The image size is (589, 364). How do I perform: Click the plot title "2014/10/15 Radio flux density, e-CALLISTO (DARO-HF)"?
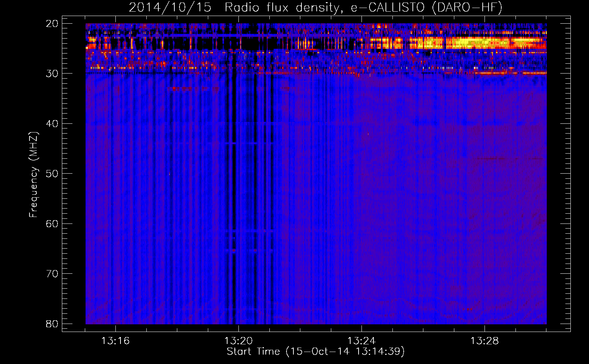[x=316, y=8]
